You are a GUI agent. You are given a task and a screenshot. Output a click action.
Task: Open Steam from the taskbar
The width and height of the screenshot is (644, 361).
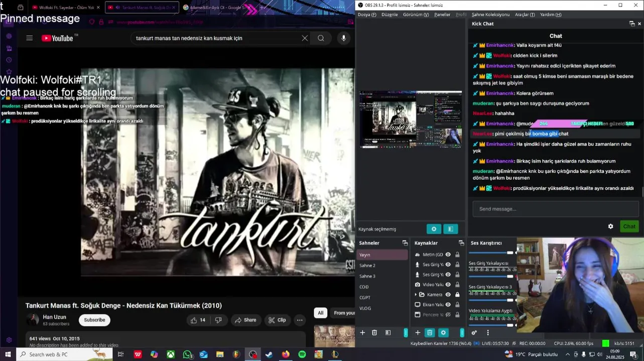(x=269, y=354)
